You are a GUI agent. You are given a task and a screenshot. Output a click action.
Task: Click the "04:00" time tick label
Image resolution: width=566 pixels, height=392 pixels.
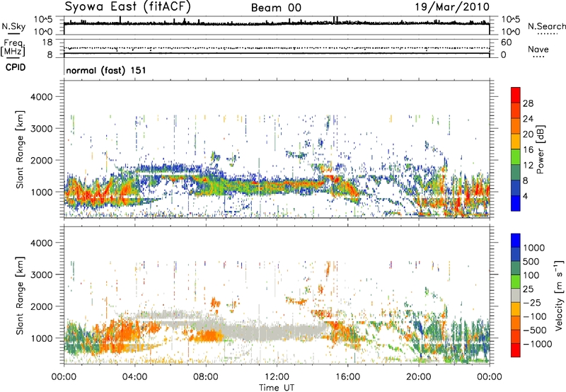point(134,377)
